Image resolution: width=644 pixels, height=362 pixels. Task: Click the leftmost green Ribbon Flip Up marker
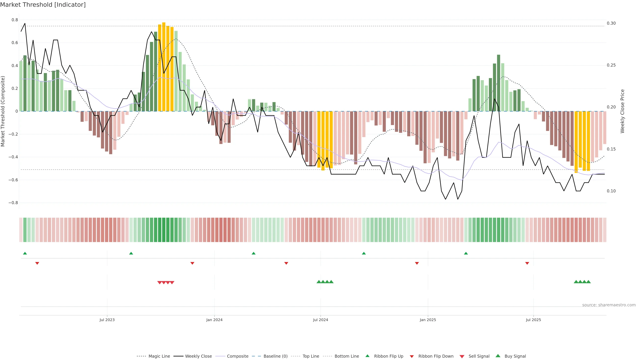(25, 253)
